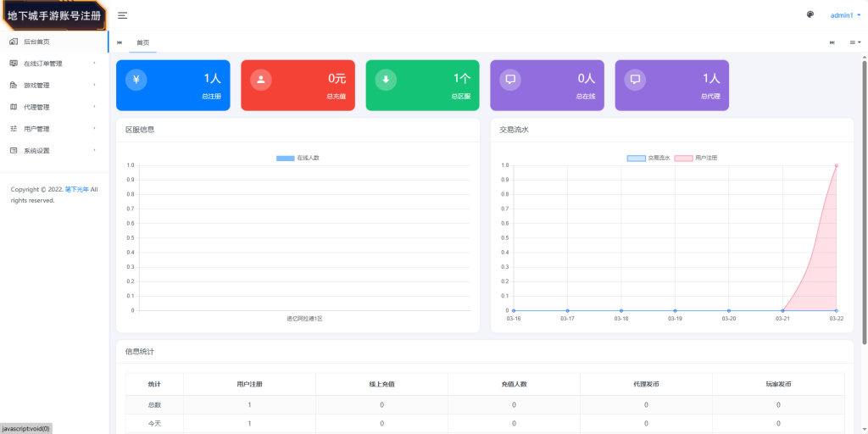Open the theme palette icon
The image size is (868, 434).
[x=810, y=15]
